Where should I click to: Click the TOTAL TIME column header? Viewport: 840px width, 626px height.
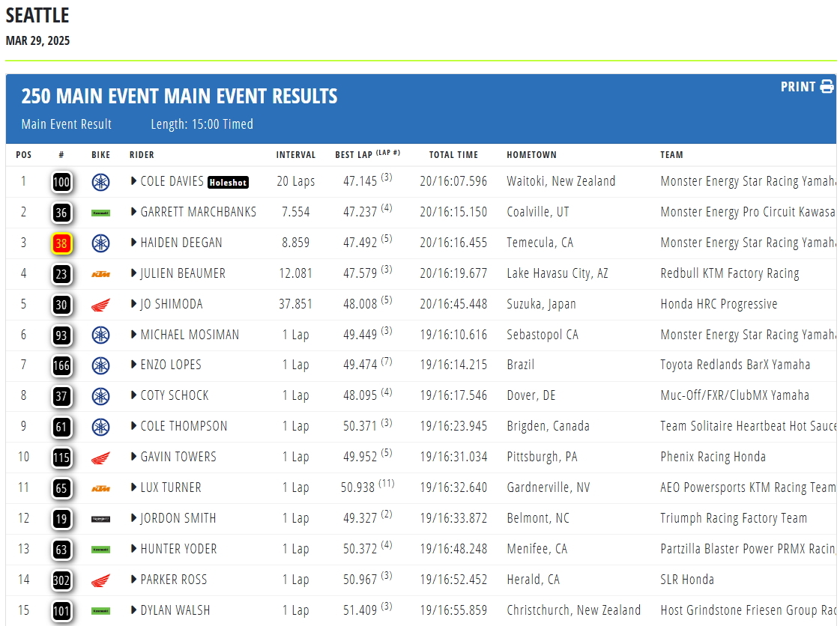point(453,155)
